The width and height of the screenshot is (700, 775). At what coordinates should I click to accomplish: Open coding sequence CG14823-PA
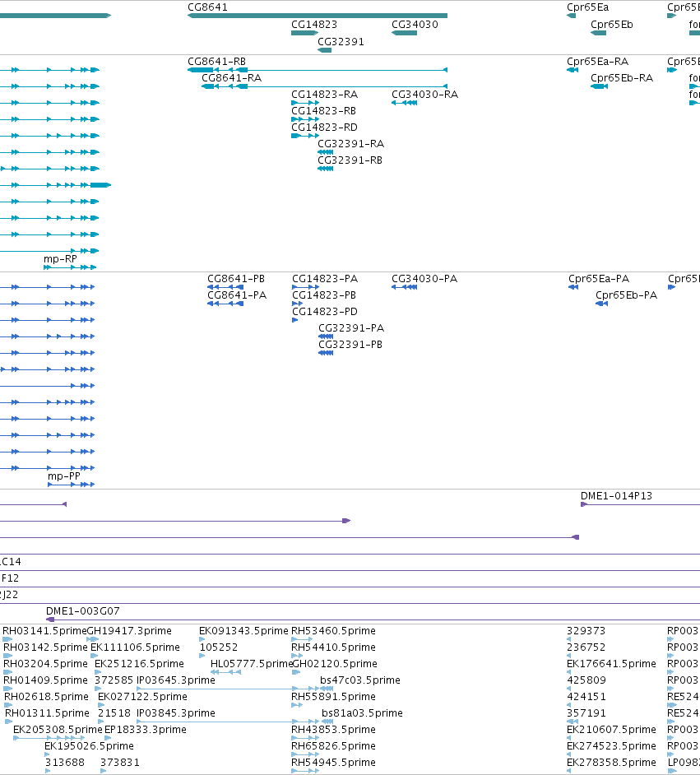click(x=325, y=279)
